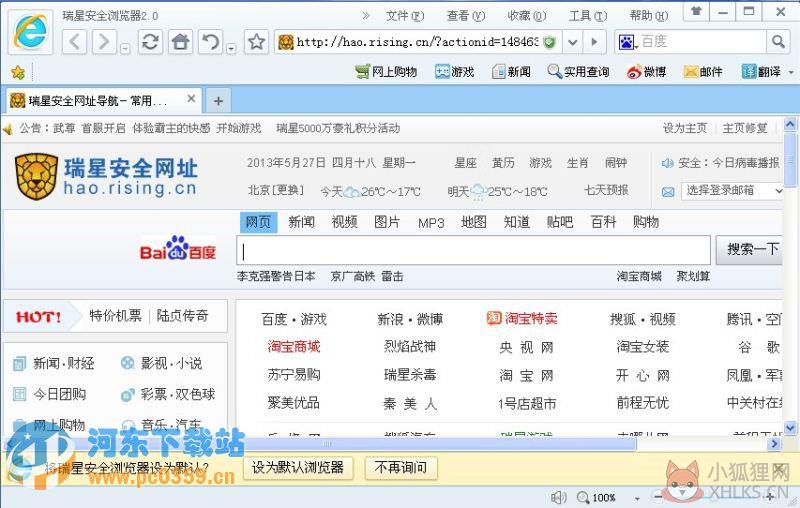Open the address bar history dropdown
The image size is (800, 508).
click(573, 42)
